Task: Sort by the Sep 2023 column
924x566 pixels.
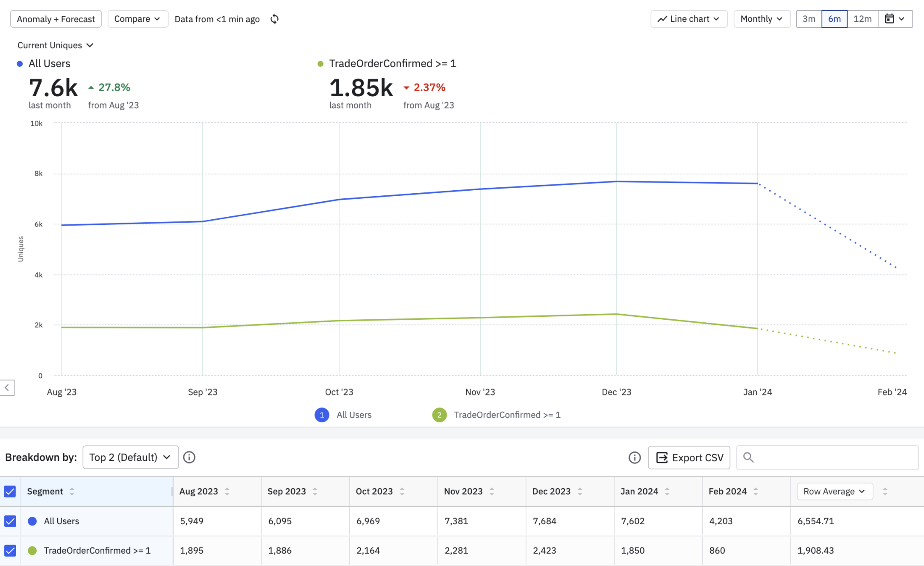Action: pos(315,492)
